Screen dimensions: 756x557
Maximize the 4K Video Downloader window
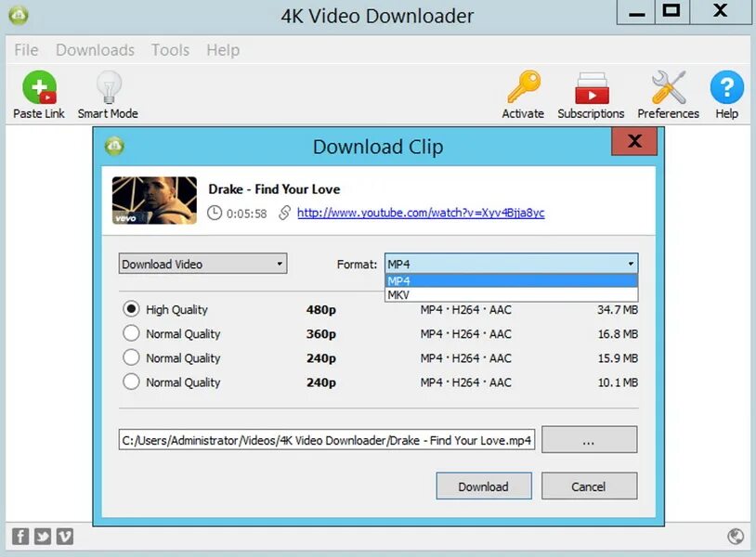point(672,12)
